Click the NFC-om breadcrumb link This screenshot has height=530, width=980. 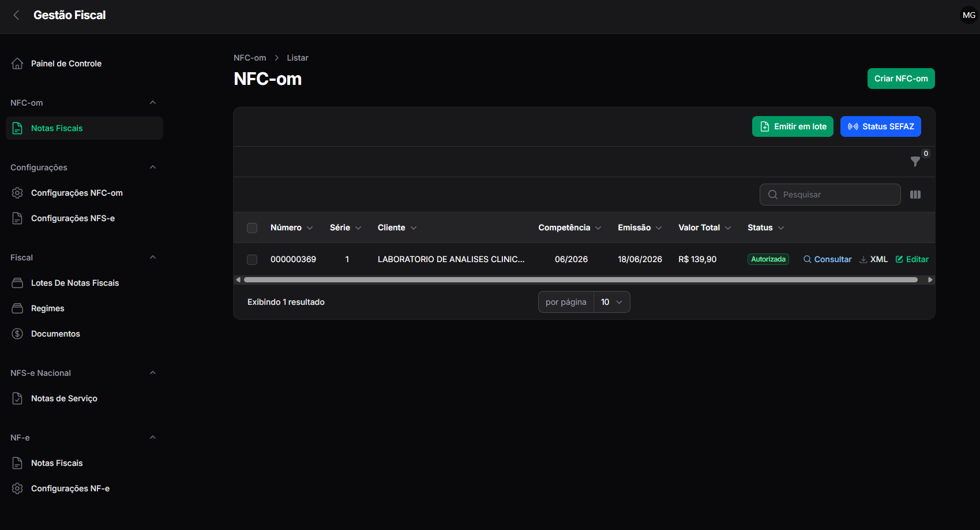[x=250, y=58]
